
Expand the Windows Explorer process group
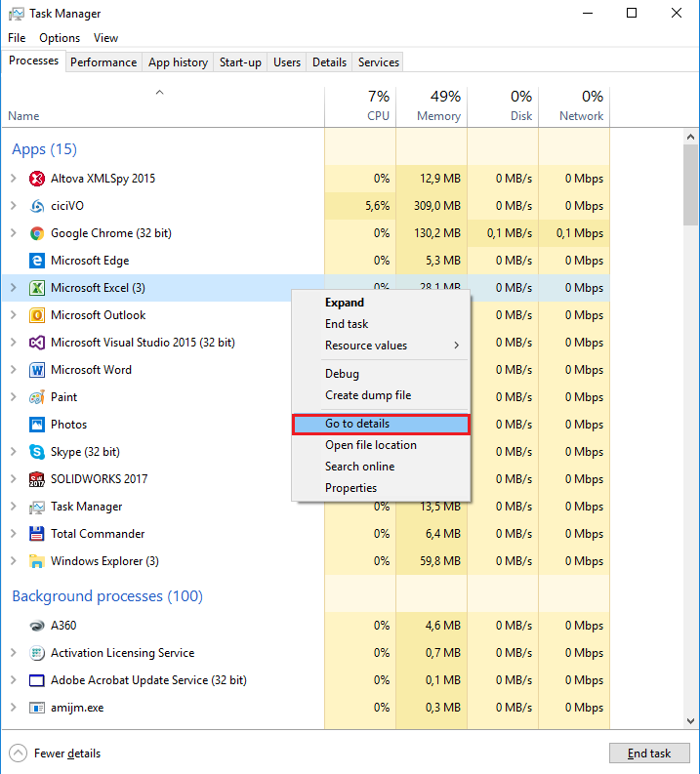(13, 561)
